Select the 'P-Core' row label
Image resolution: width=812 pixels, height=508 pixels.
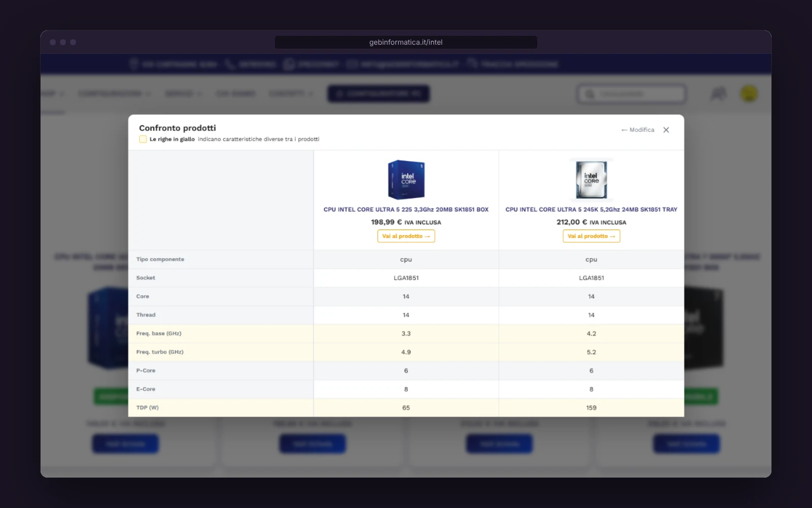(x=146, y=371)
